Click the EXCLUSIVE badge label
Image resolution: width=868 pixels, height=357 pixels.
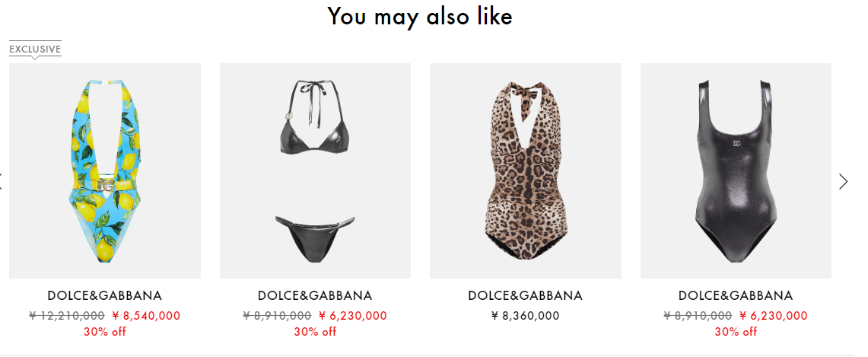(35, 49)
